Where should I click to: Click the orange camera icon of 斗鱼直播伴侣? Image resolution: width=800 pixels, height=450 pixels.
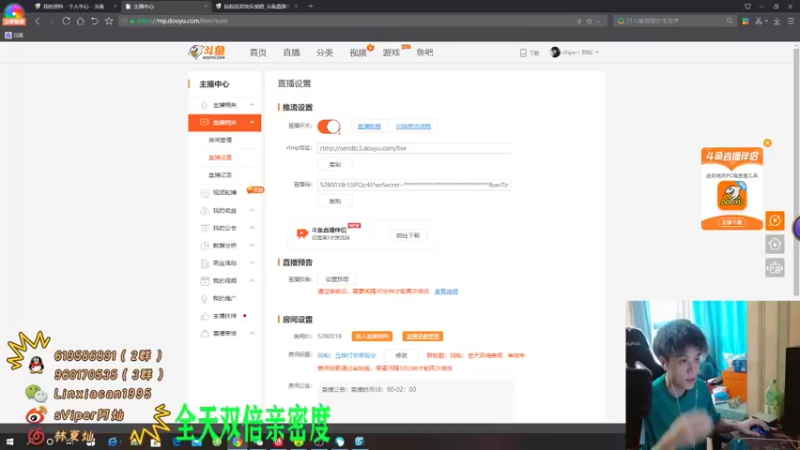pos(302,234)
